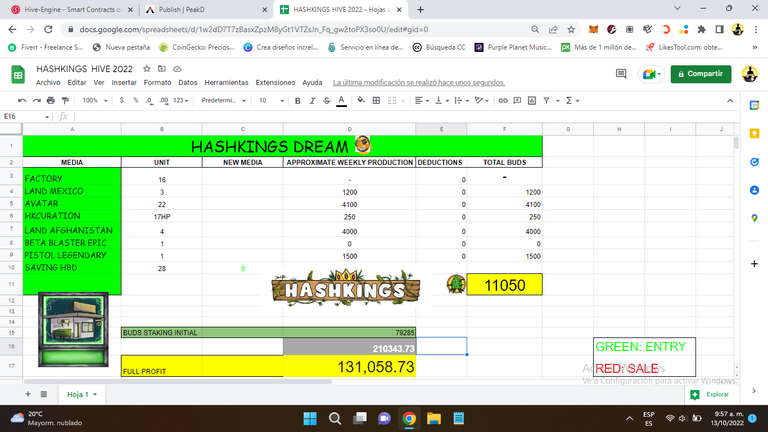The width and height of the screenshot is (768, 432).
Task: Toggle strikethrough formatting
Action: [x=327, y=100]
